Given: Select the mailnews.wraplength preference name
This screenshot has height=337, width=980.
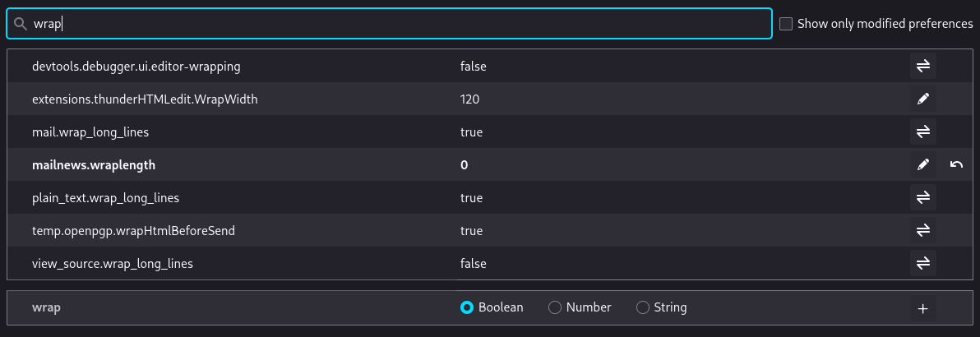Looking at the screenshot, I should tap(94, 165).
